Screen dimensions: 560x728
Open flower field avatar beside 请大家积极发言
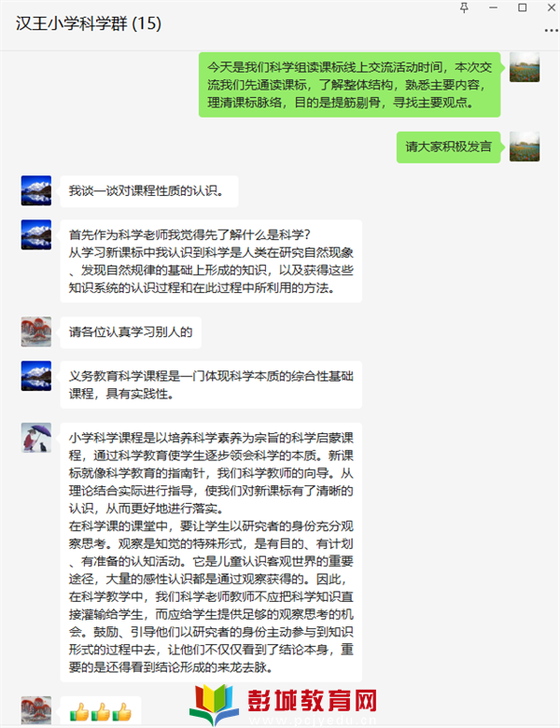click(525, 147)
